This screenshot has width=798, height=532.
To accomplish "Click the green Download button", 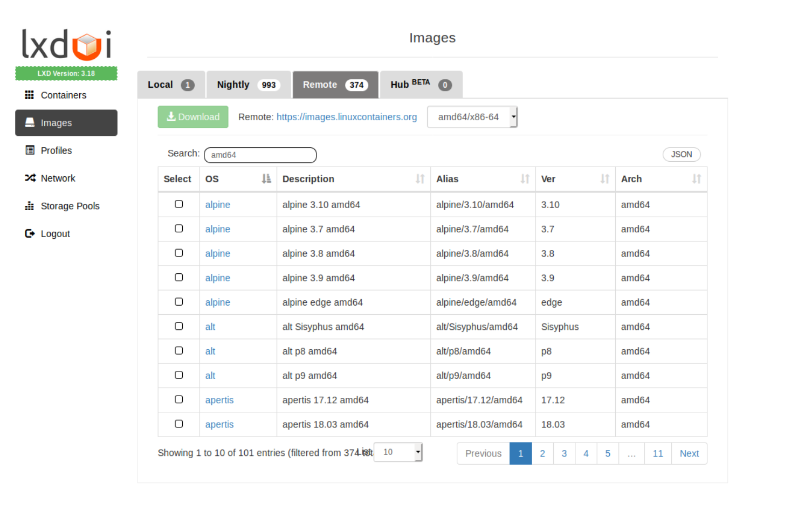I will 193,117.
